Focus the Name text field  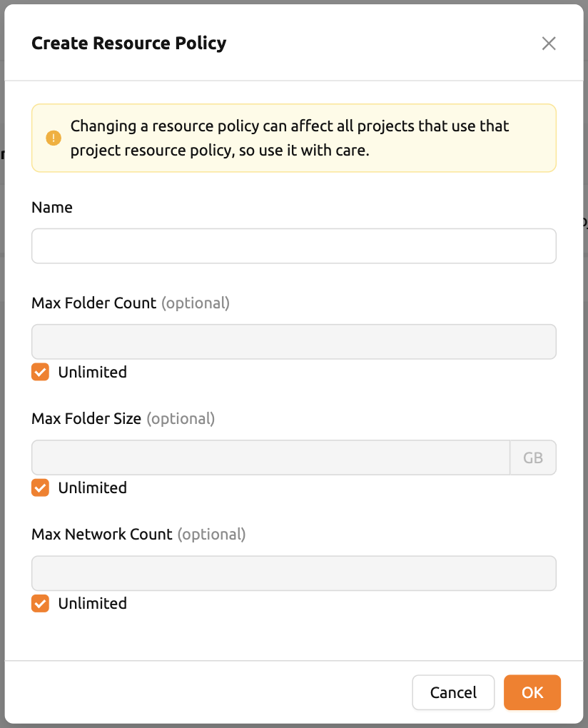tap(294, 246)
